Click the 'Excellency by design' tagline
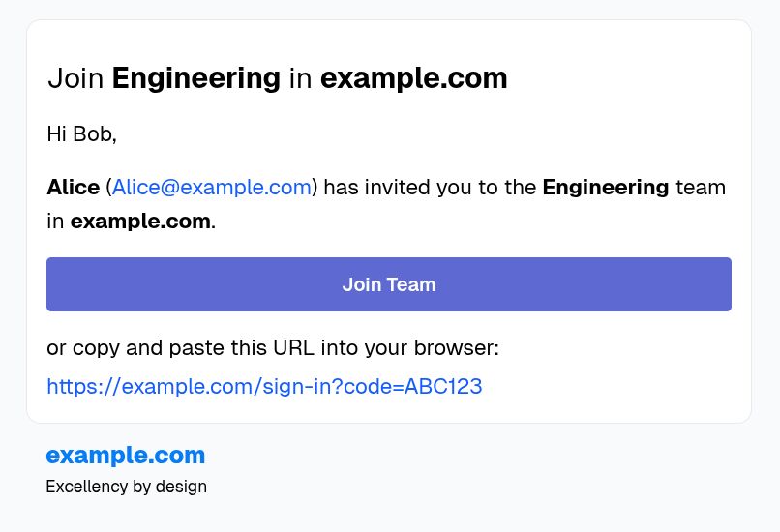This screenshot has height=532, width=780. pos(126,487)
